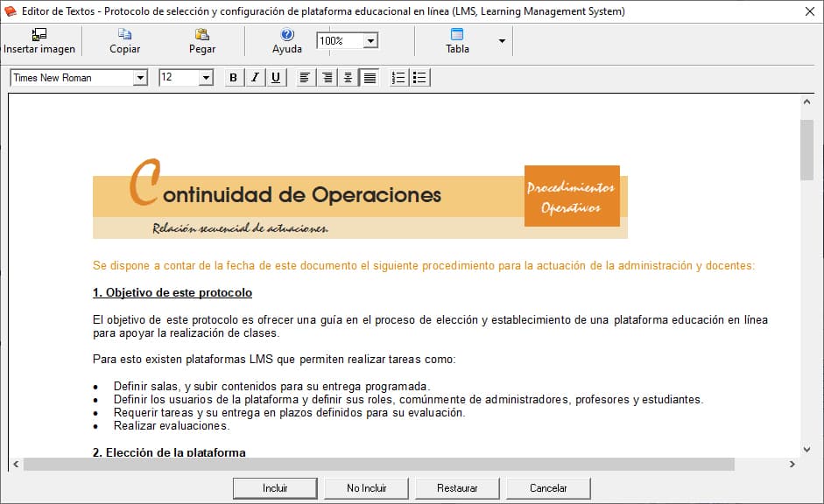Open the font size 12 dropdown
This screenshot has width=824, height=504.
206,78
